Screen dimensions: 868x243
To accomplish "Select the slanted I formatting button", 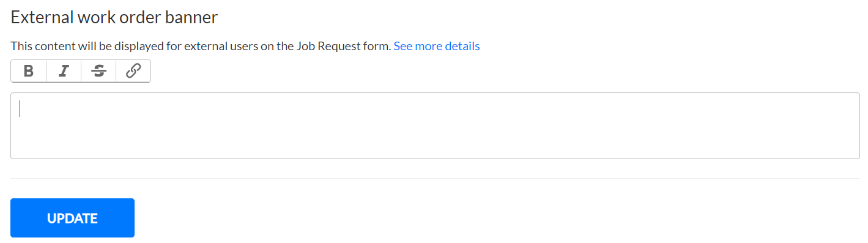I will (64, 71).
